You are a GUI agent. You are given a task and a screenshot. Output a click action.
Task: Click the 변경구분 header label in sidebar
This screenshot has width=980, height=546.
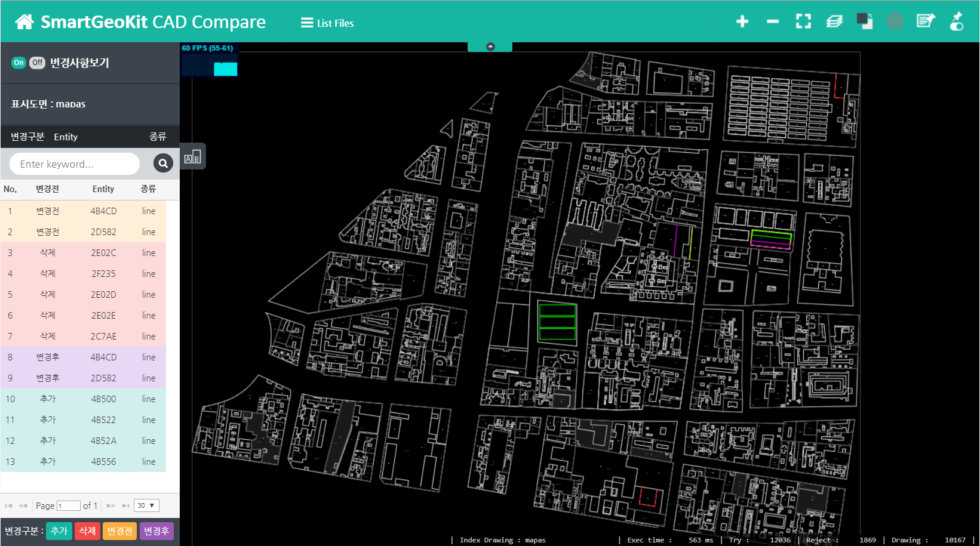[x=27, y=137]
